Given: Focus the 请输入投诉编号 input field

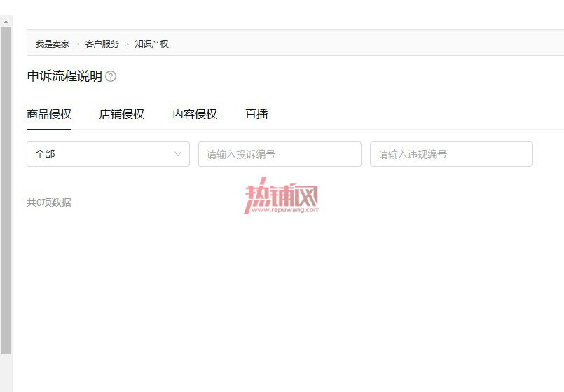Looking at the screenshot, I should click(x=280, y=154).
